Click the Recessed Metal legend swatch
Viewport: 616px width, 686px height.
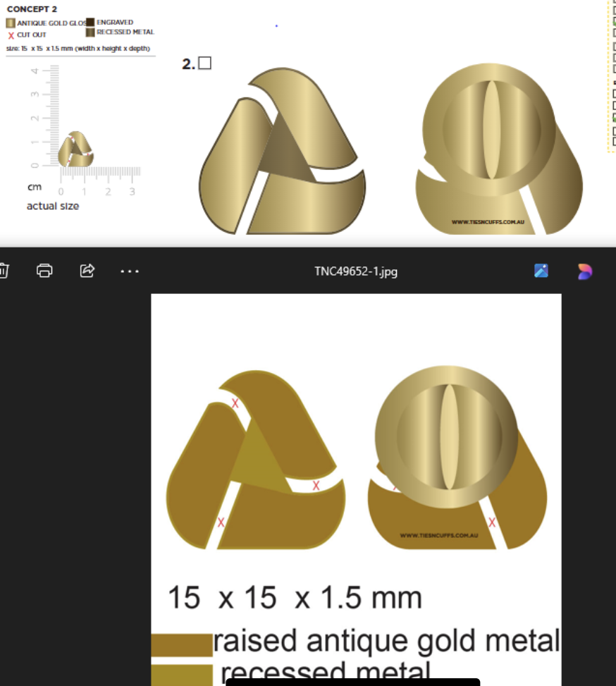click(90, 32)
